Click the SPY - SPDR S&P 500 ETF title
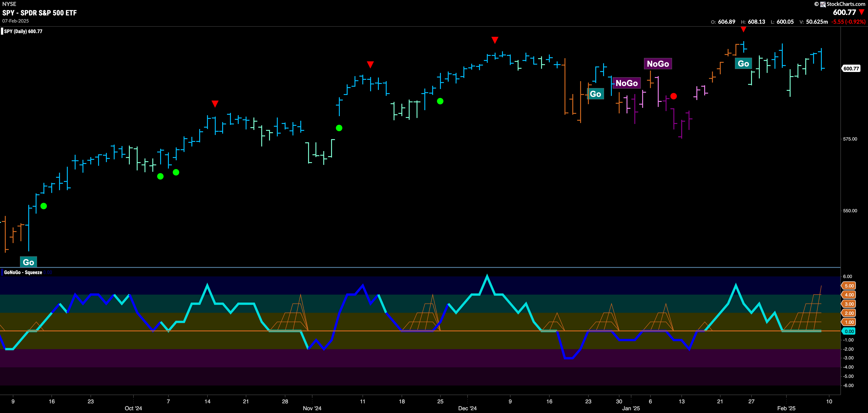 [40, 13]
